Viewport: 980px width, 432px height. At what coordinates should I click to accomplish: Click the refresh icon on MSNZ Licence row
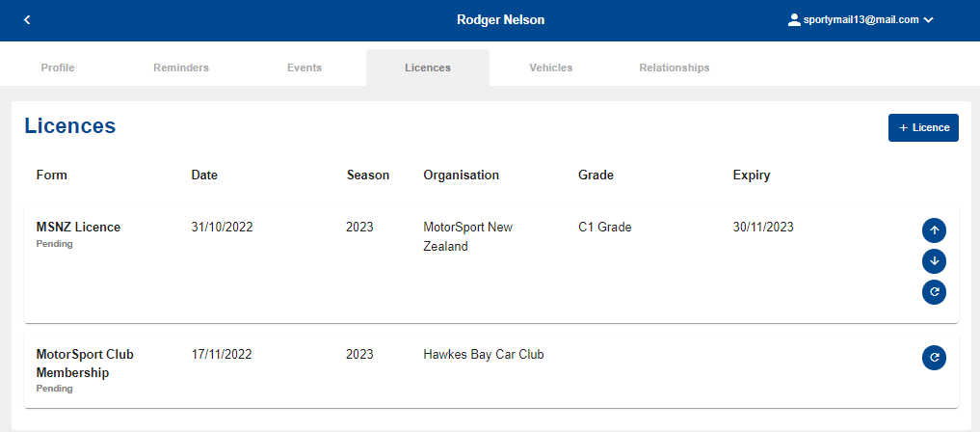pyautogui.click(x=934, y=292)
